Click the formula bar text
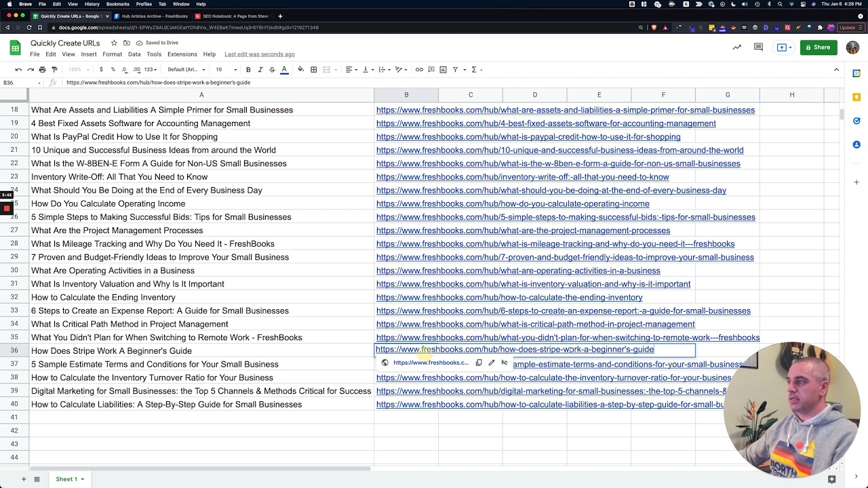This screenshot has height=488, width=868. [x=158, y=83]
